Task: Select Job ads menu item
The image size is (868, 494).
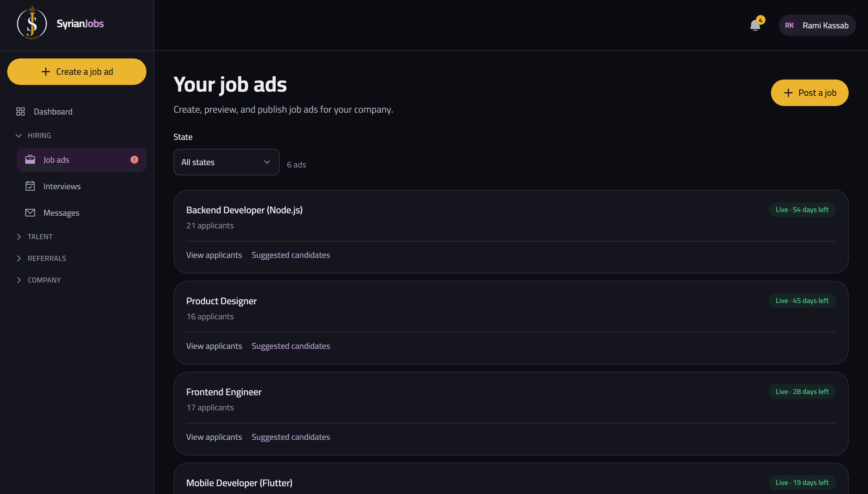Action: [81, 159]
